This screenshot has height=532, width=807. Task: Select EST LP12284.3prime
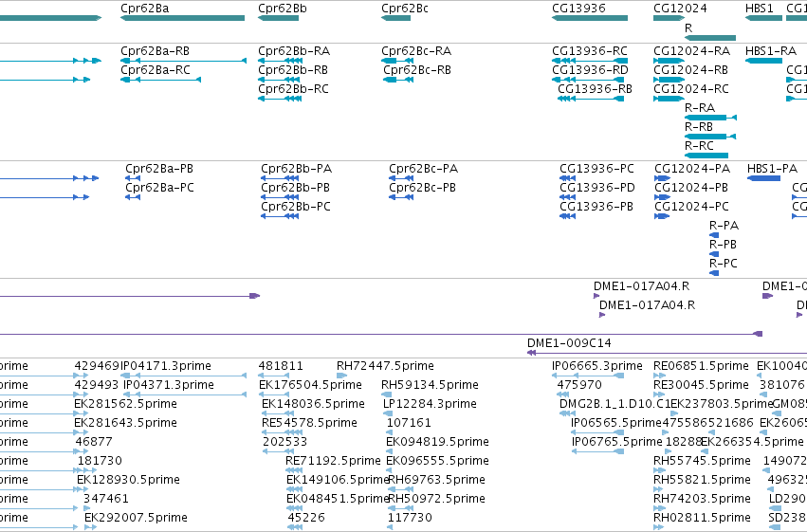(388, 413)
